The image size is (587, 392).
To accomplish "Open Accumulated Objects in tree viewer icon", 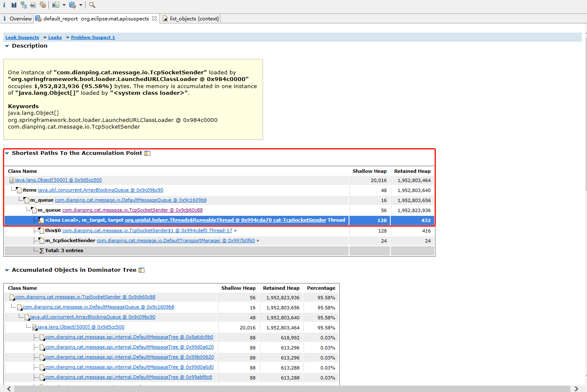I will coord(141,270).
